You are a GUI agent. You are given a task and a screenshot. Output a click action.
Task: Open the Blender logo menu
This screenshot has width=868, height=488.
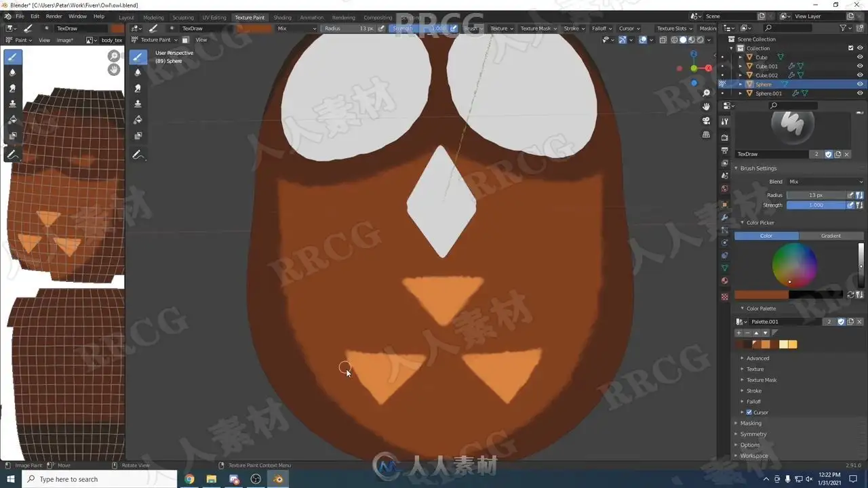click(7, 16)
